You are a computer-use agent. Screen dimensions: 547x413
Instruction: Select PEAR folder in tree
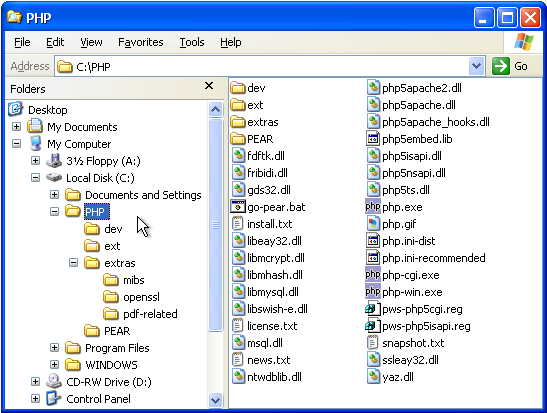point(117,331)
